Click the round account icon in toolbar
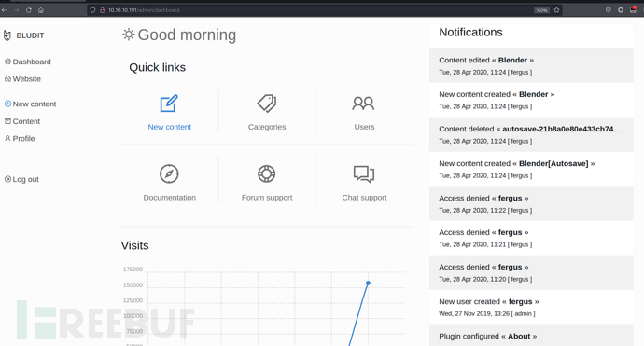644x346 pixels. (621, 10)
